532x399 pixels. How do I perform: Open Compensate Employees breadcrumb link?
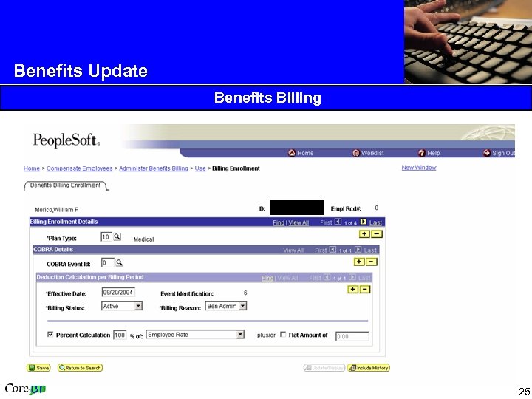click(x=79, y=168)
